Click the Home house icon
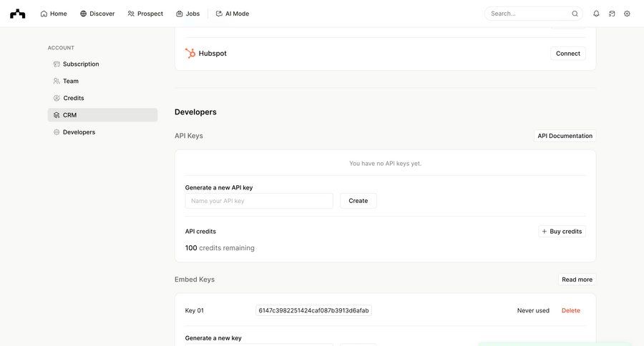The width and height of the screenshot is (644, 346). coord(44,14)
